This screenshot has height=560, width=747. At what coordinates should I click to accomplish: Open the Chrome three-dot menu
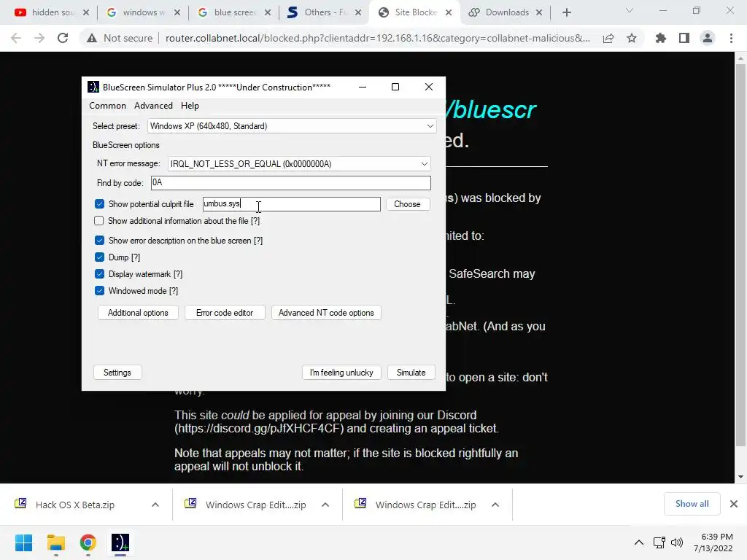coord(731,38)
